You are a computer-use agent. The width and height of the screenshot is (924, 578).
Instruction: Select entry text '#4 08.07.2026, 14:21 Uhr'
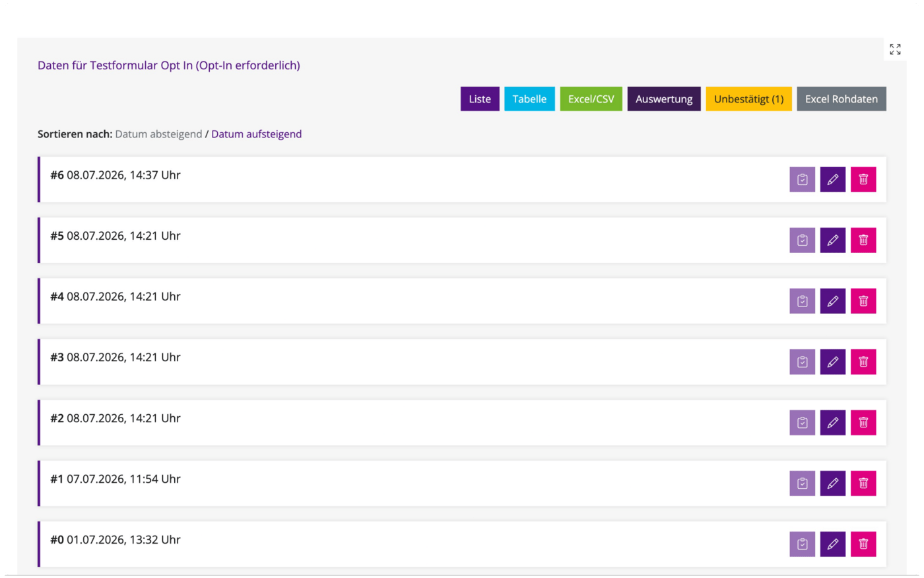tap(115, 297)
